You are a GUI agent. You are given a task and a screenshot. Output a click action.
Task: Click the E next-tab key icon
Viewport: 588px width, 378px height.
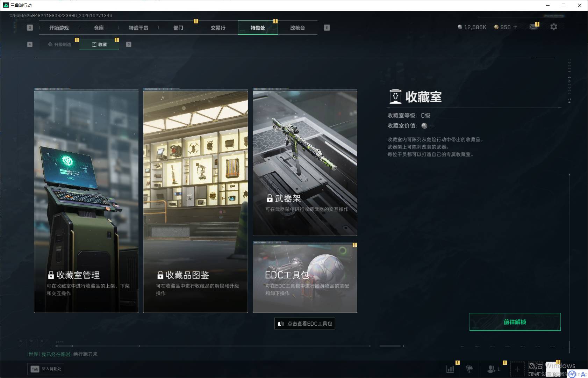pyautogui.click(x=327, y=28)
